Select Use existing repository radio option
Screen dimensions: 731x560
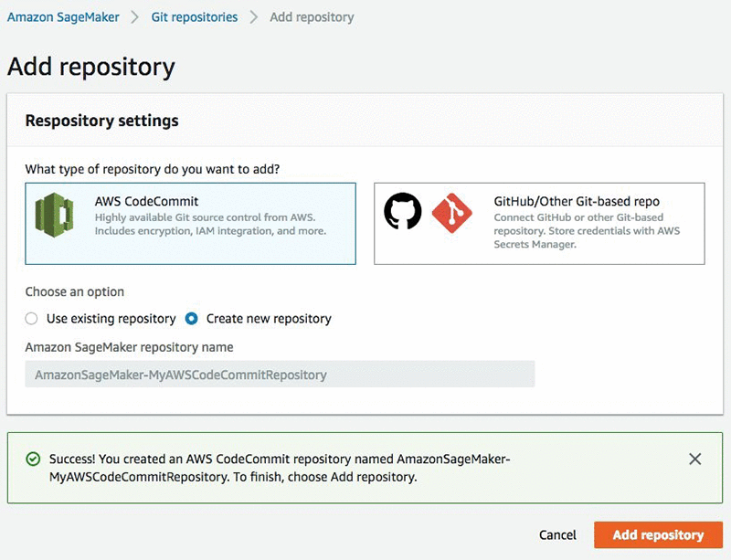click(x=31, y=319)
